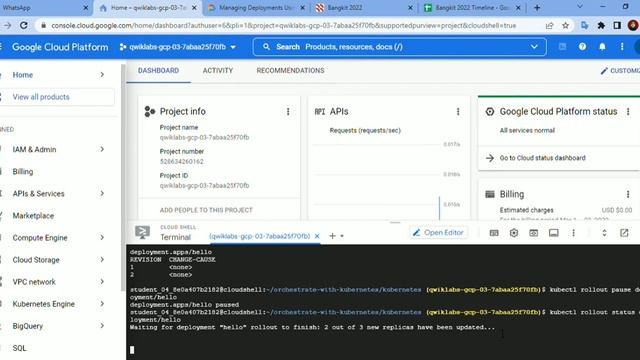The width and height of the screenshot is (640, 360).
Task: Open the browser tab search dropdown
Action: point(580,7)
